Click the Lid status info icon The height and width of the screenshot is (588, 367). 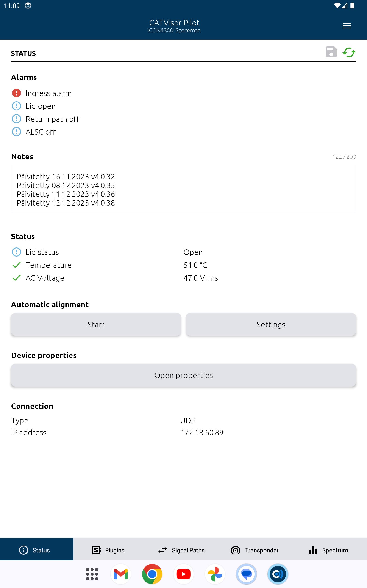[17, 252]
